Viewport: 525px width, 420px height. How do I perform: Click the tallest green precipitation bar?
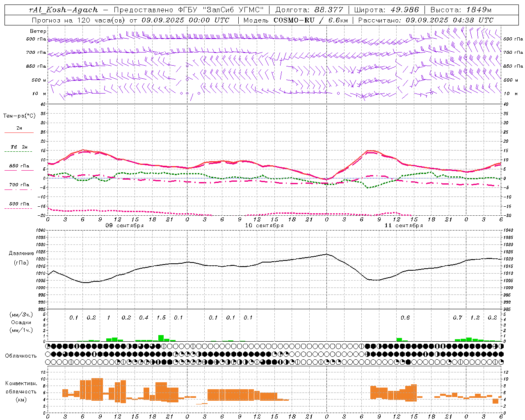161,338
